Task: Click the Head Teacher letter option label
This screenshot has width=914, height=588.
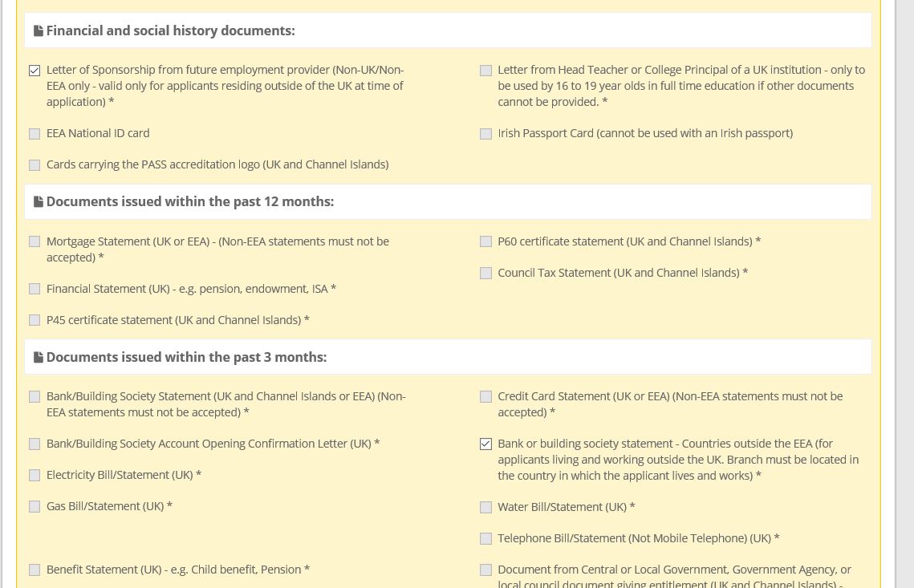Action: (x=680, y=86)
